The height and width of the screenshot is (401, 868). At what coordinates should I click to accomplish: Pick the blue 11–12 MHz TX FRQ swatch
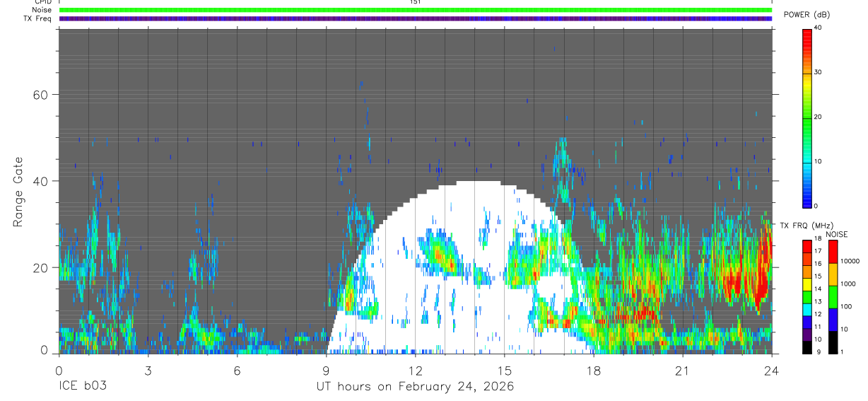pos(808,322)
